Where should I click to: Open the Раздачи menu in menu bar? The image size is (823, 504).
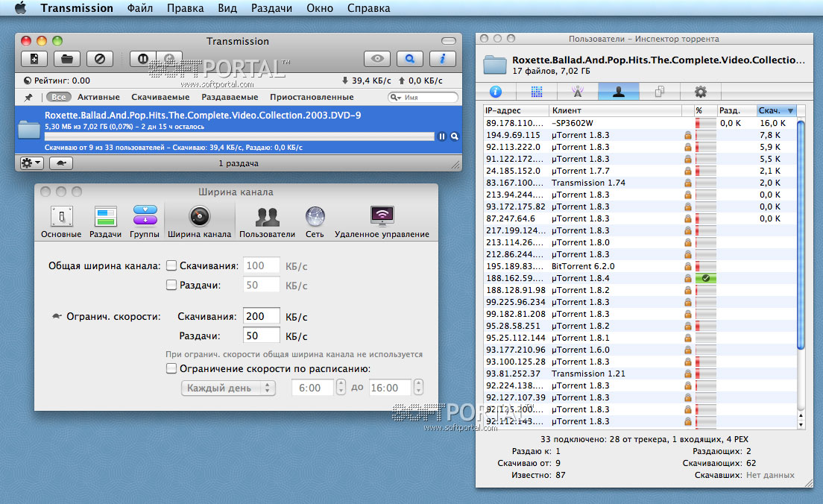point(271,8)
